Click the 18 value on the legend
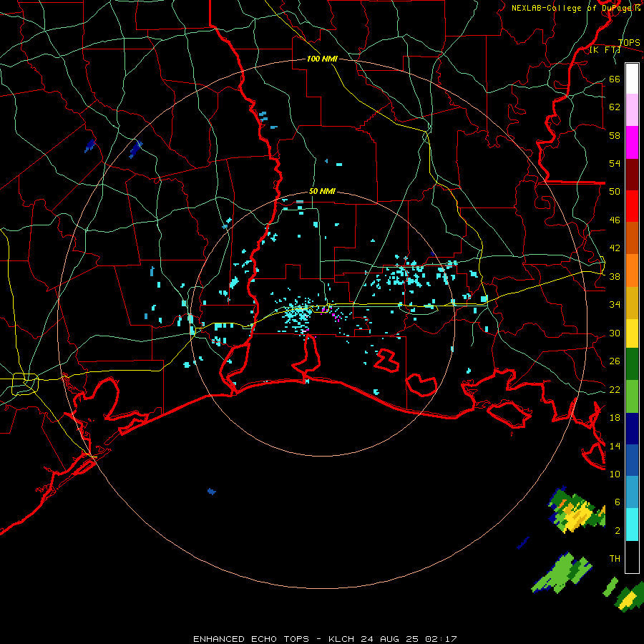 click(x=615, y=418)
